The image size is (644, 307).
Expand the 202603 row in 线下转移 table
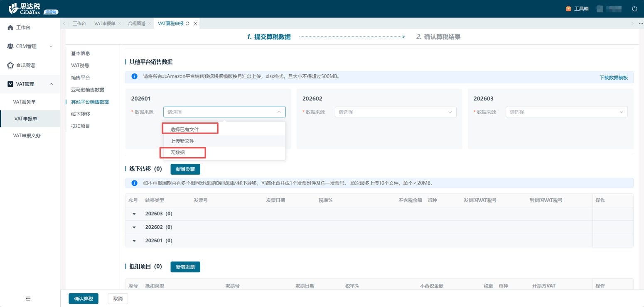[x=134, y=214]
